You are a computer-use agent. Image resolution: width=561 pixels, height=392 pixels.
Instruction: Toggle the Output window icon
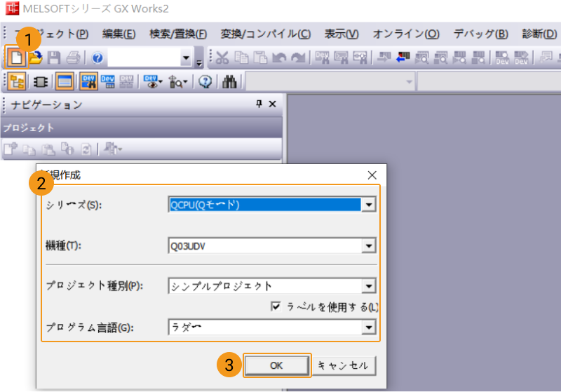click(65, 82)
